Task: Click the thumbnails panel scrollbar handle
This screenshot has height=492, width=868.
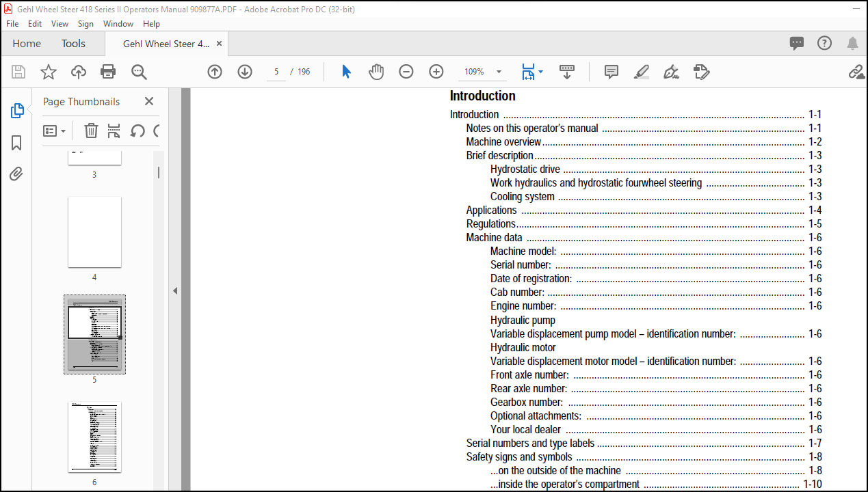Action: [159, 172]
